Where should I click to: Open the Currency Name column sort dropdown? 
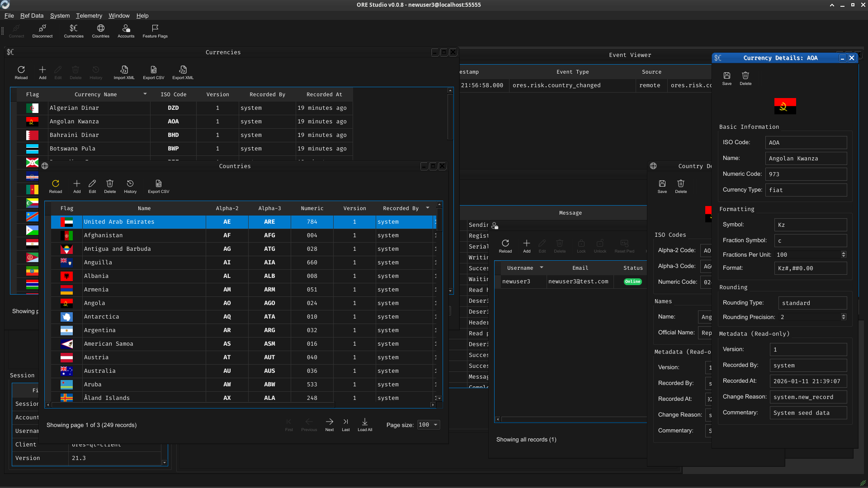(x=145, y=94)
